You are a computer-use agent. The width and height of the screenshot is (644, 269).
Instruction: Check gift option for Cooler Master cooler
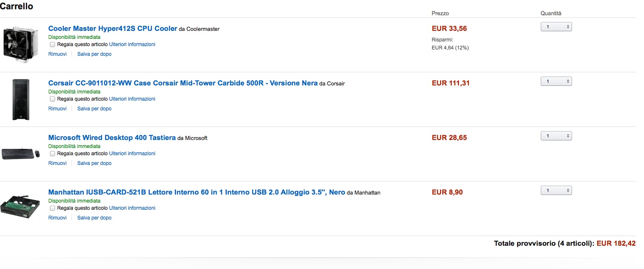point(52,44)
